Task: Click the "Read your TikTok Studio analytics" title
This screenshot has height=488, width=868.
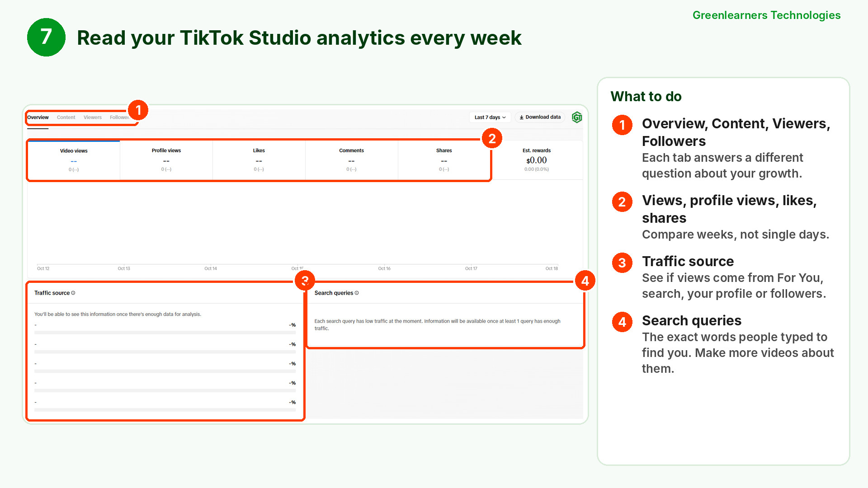Action: pos(299,38)
